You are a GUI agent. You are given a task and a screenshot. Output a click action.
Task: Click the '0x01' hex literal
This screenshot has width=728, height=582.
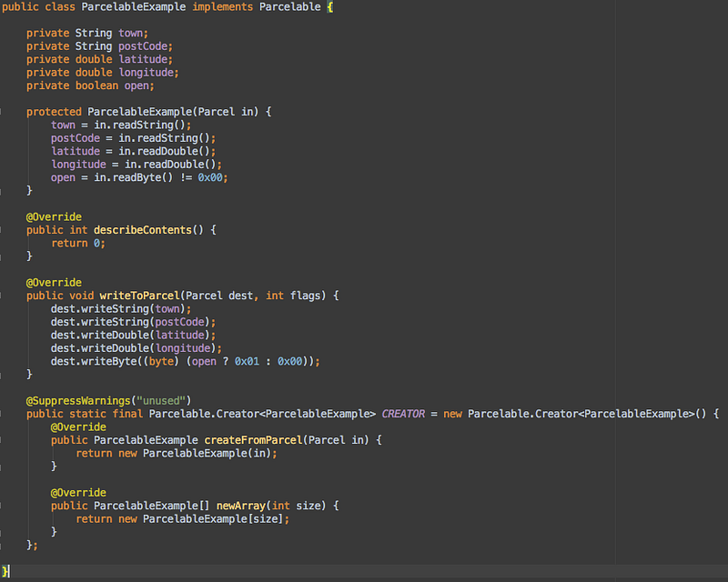click(x=247, y=362)
